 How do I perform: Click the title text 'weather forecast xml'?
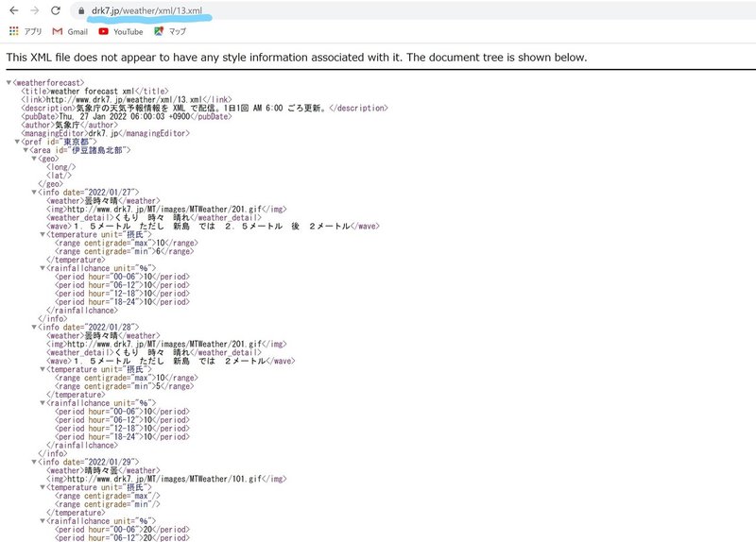(92, 91)
